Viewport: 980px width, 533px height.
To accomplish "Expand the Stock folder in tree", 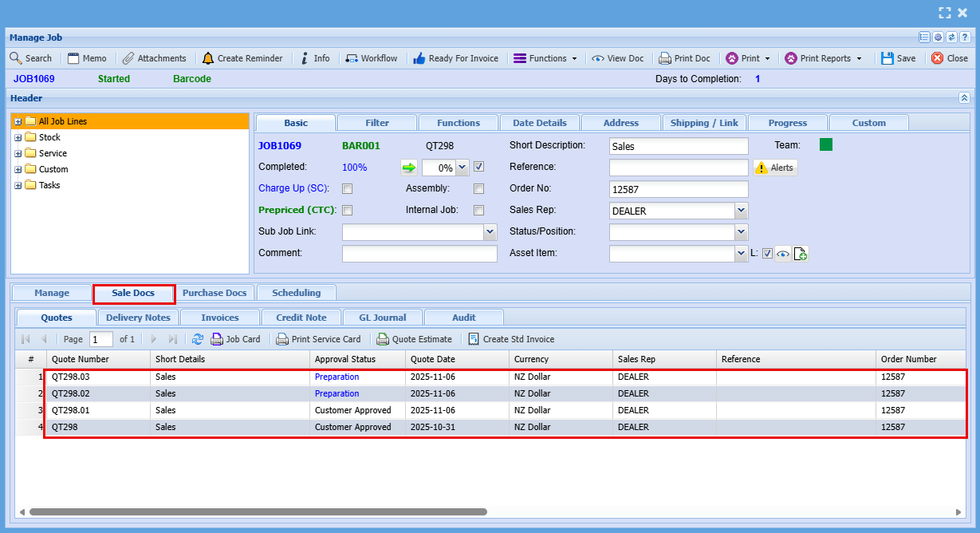I will pyautogui.click(x=18, y=137).
